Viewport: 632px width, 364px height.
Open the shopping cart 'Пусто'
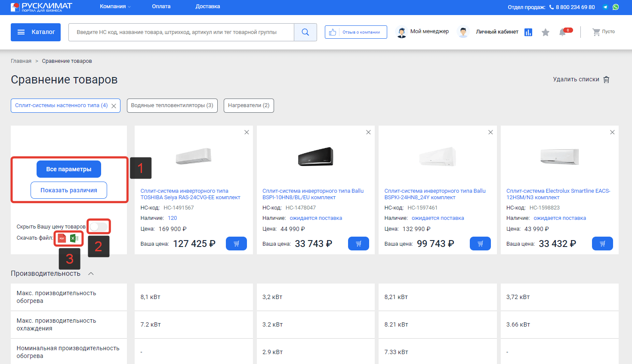point(604,32)
